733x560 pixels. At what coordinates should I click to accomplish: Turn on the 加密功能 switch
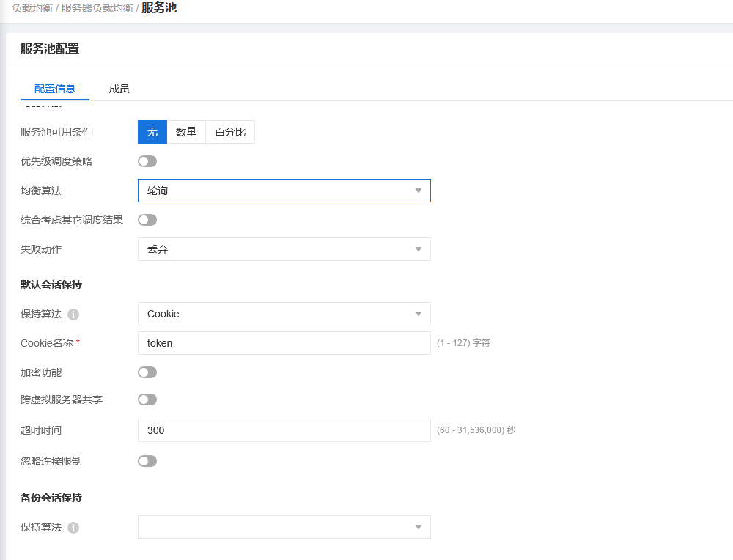tap(147, 372)
